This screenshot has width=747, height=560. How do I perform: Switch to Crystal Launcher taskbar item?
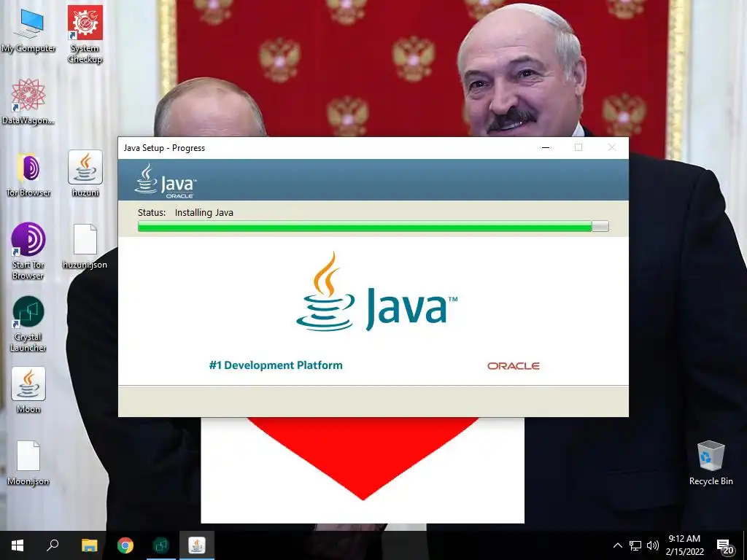tap(161, 545)
